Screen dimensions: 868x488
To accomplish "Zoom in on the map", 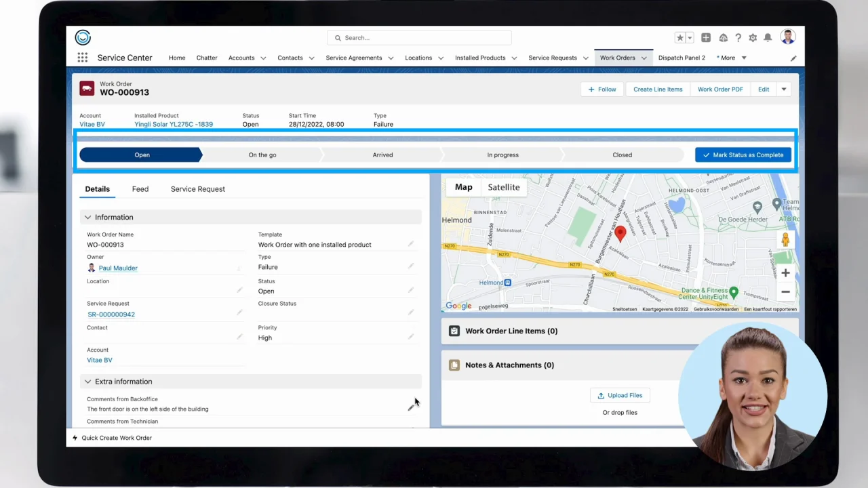I will (x=785, y=273).
